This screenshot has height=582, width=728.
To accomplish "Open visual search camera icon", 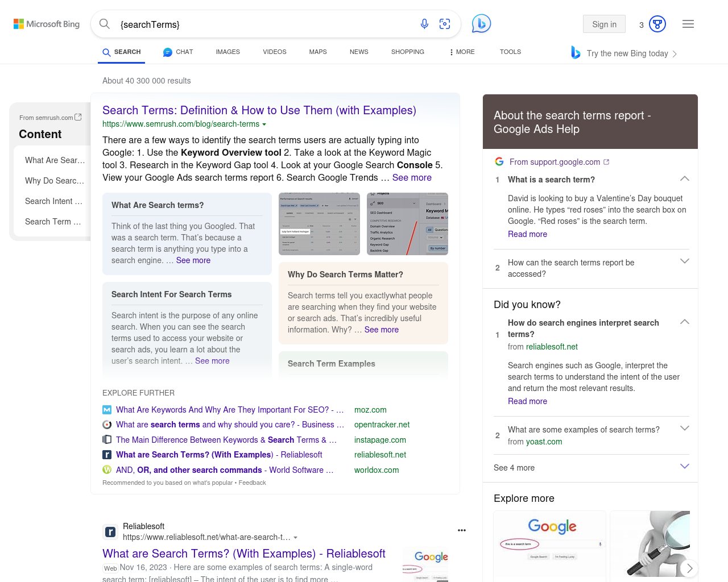I will [445, 24].
